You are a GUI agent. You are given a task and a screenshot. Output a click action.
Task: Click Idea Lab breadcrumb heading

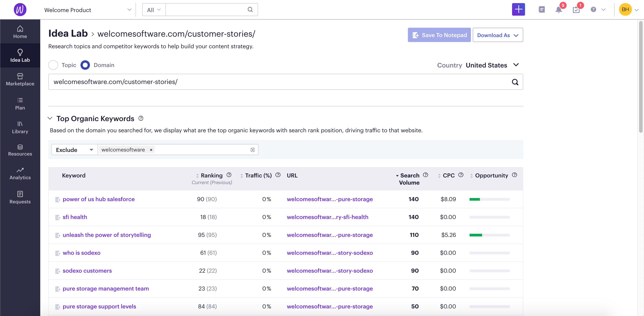pos(68,33)
